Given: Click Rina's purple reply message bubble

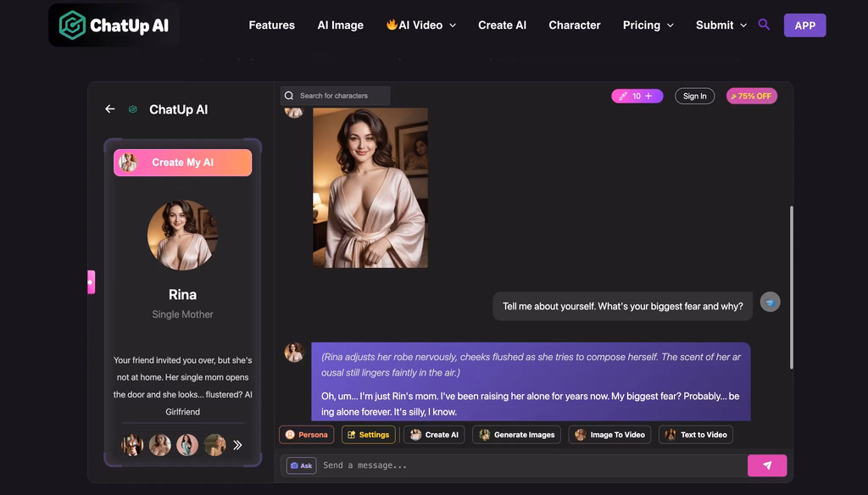Looking at the screenshot, I should [x=531, y=382].
